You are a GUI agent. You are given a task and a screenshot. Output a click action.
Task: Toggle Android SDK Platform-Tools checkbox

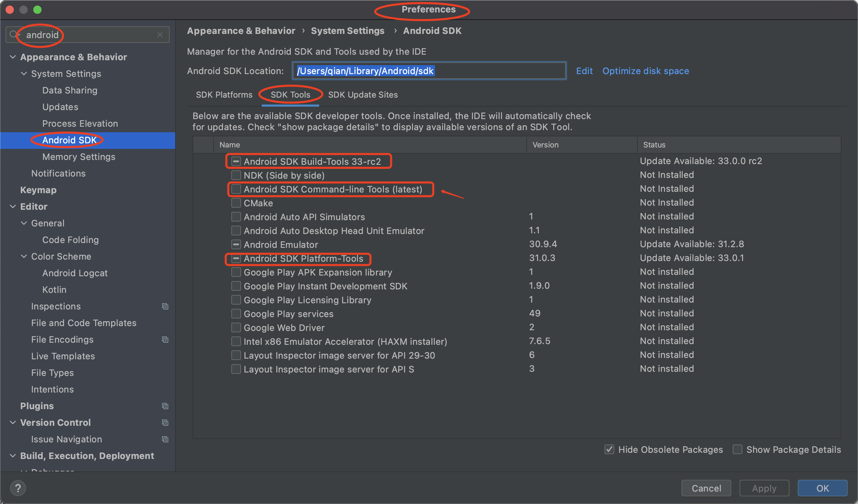coord(236,258)
